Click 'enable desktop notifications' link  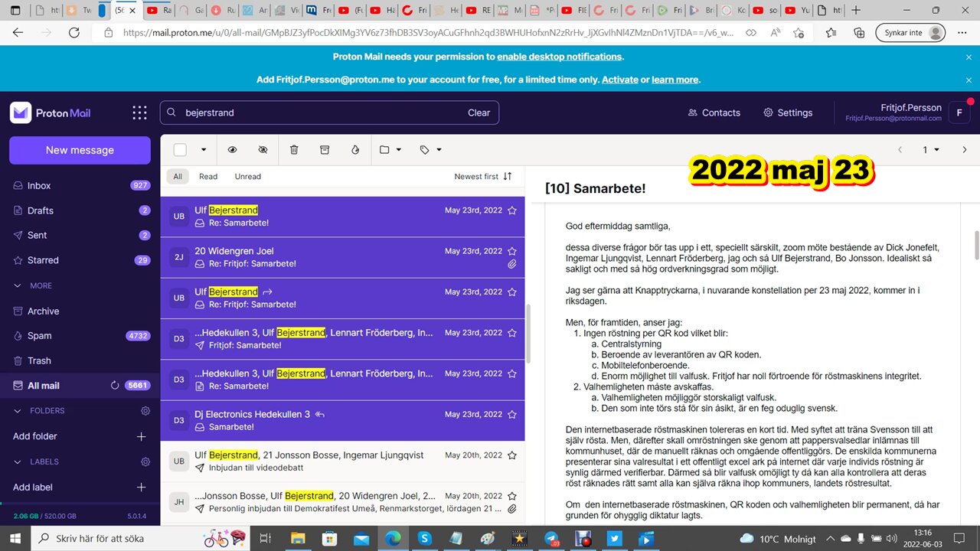click(559, 57)
